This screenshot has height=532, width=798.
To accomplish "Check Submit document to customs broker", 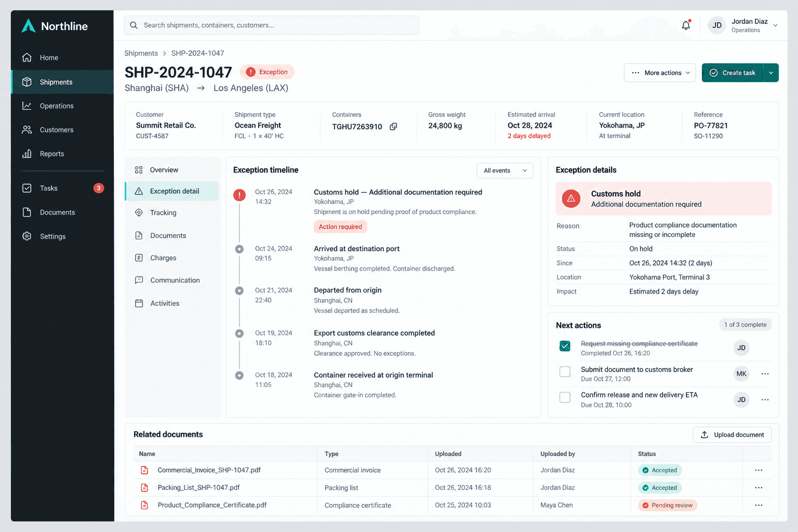I will [565, 371].
